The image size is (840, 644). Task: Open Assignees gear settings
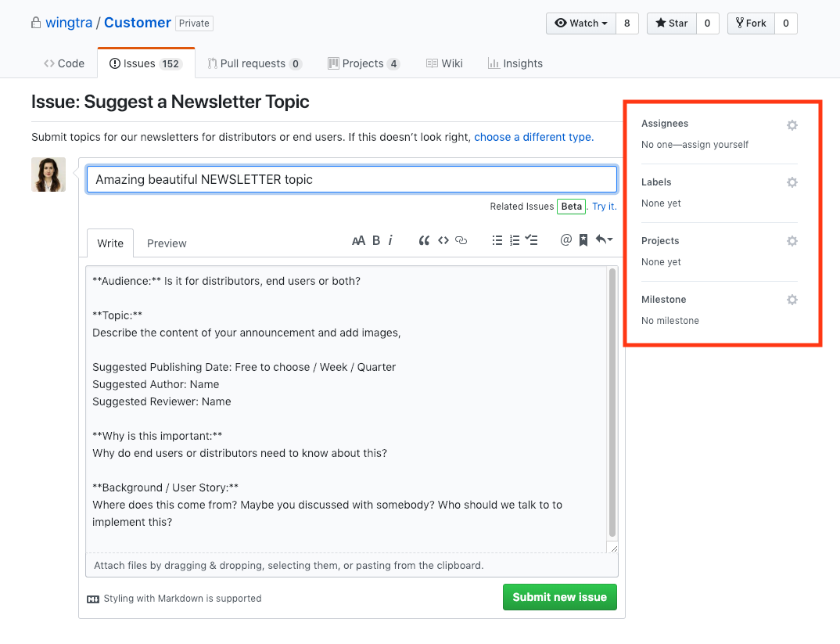tap(792, 125)
